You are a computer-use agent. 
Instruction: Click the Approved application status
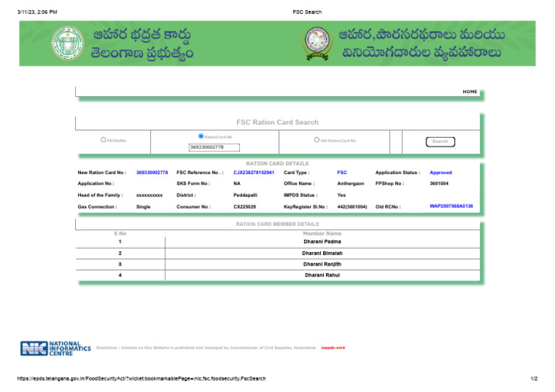(x=441, y=173)
